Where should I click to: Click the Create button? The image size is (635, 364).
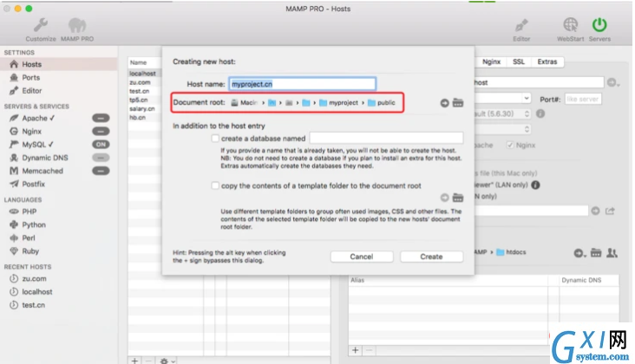431,257
